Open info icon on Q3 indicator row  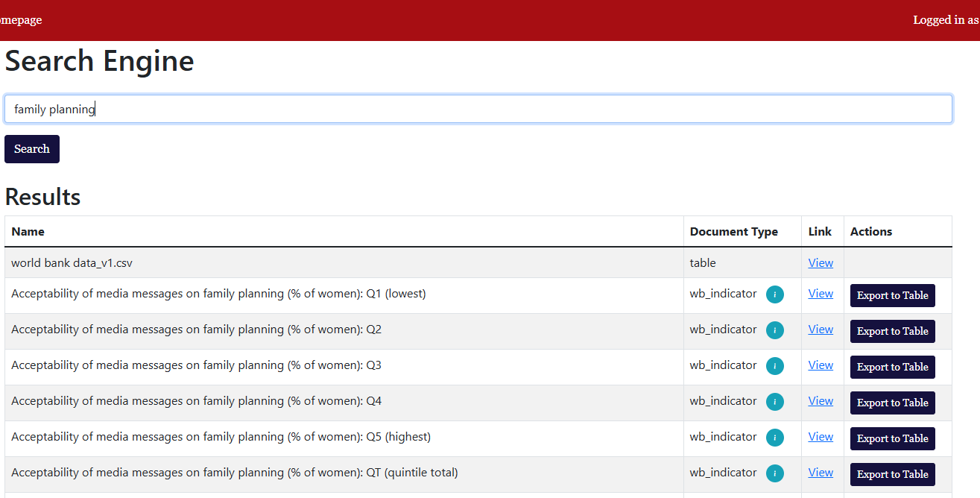pyautogui.click(x=774, y=366)
